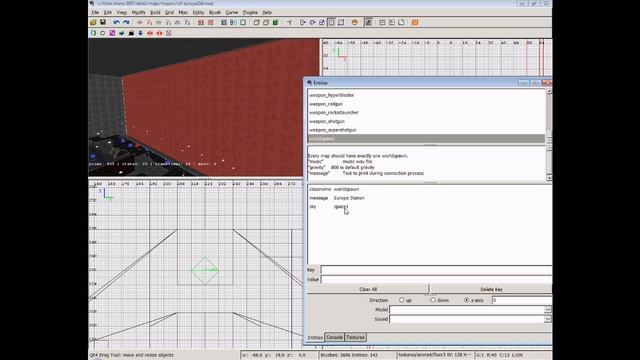Click the x-axis Rotate toolbar icon
The image size is (640, 360).
[149, 22]
